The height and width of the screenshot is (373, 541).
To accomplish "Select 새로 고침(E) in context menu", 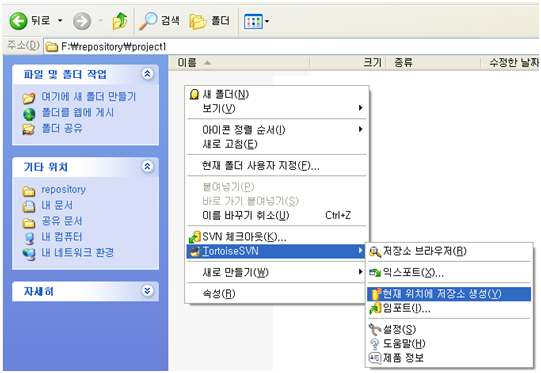I will [x=277, y=144].
